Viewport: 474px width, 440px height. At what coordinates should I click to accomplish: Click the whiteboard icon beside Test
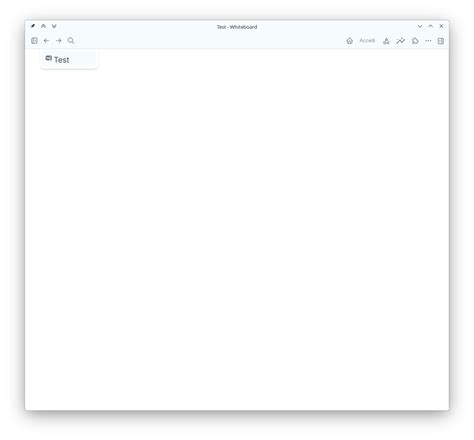49,58
